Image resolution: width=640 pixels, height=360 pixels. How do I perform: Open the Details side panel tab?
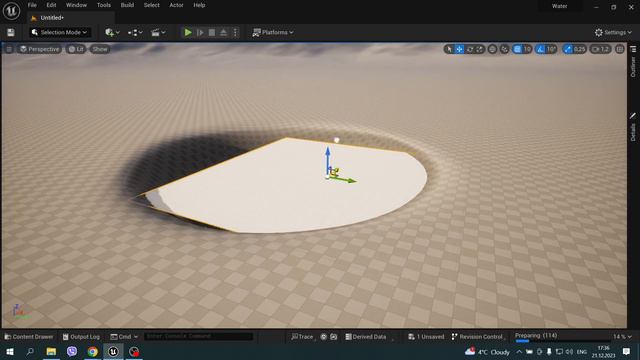click(633, 127)
